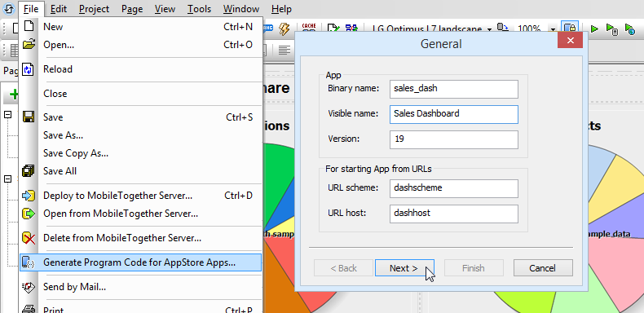
Task: Open the device preview dropdown arrow
Action: tap(489, 29)
